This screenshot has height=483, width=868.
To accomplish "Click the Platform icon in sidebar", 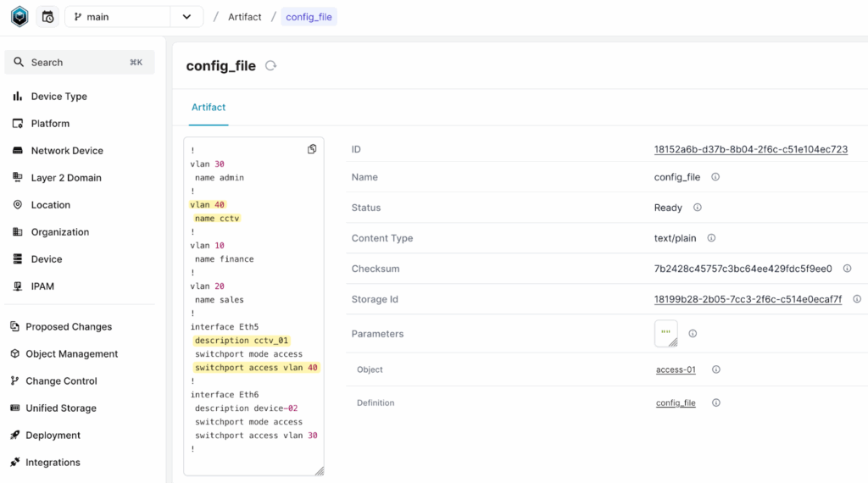I will pos(18,124).
